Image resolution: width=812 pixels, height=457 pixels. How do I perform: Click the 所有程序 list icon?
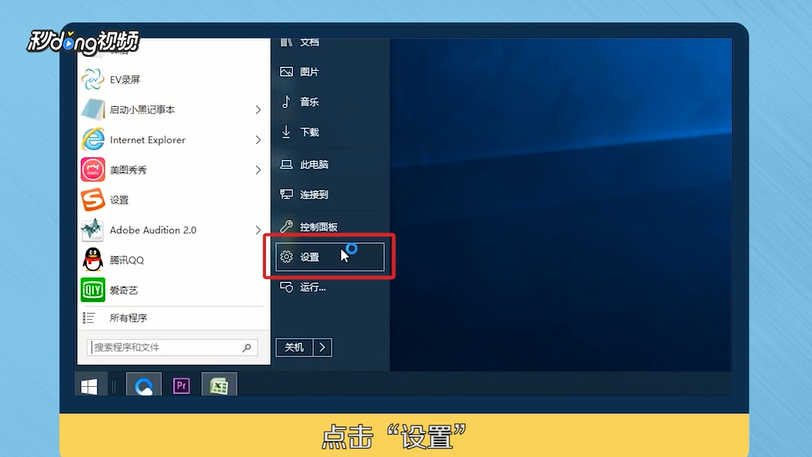(x=89, y=318)
